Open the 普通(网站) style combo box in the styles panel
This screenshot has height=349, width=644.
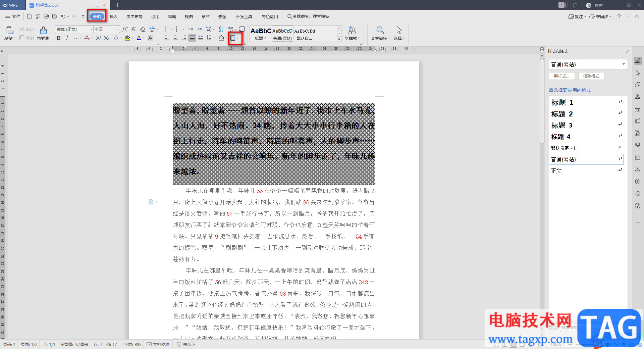[x=588, y=64]
